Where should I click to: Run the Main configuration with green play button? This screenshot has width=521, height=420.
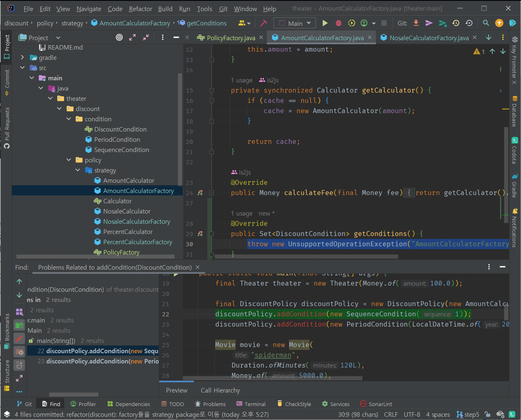(325, 23)
